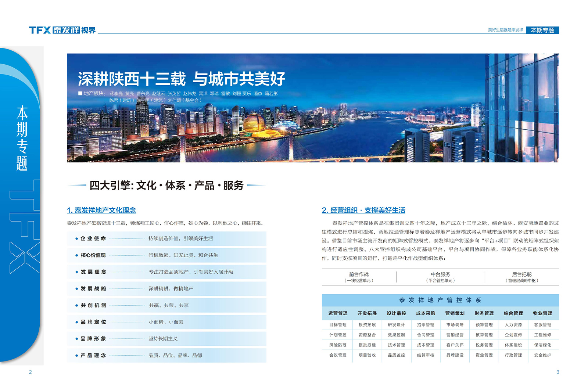Click the 效果控制 table cell
Screen dimensions: 588x392
(396, 335)
